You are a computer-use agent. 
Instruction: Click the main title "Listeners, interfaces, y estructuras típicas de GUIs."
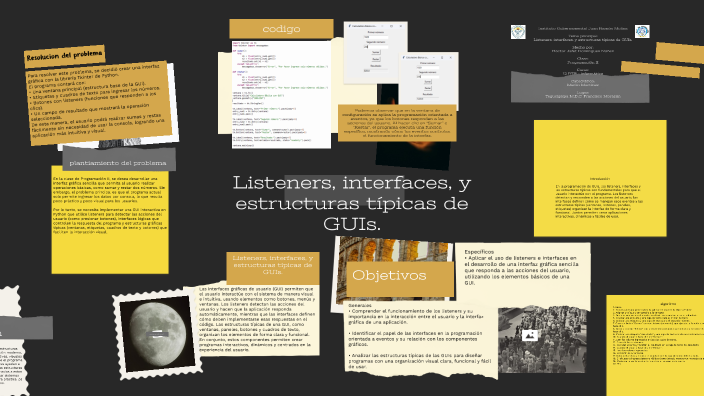coord(352,203)
